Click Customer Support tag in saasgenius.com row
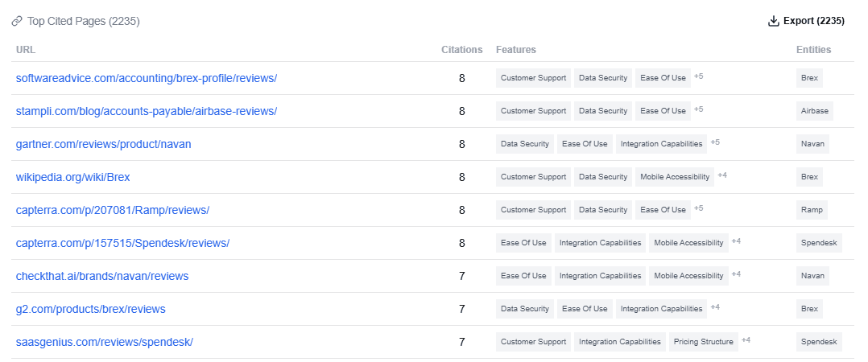The height and width of the screenshot is (362, 868). pos(534,342)
